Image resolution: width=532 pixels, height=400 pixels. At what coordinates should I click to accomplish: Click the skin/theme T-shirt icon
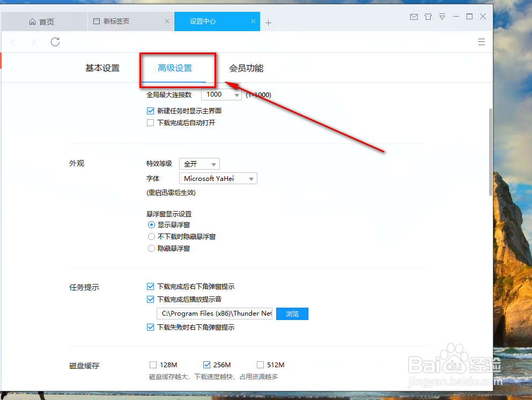coord(428,17)
